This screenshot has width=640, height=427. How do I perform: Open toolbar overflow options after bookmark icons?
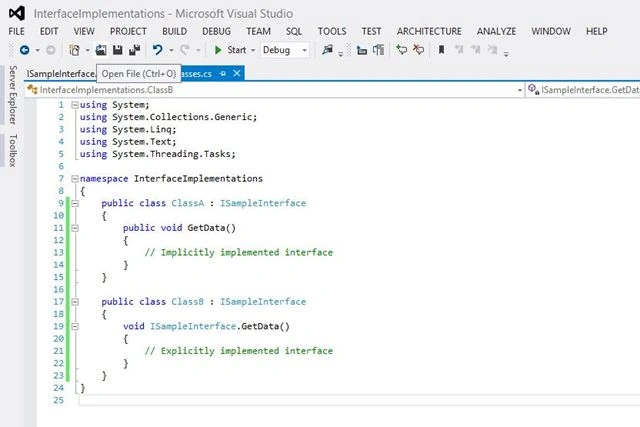506,53
